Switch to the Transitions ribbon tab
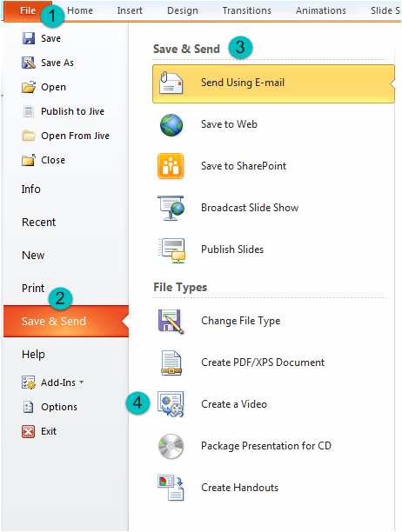 [247, 10]
